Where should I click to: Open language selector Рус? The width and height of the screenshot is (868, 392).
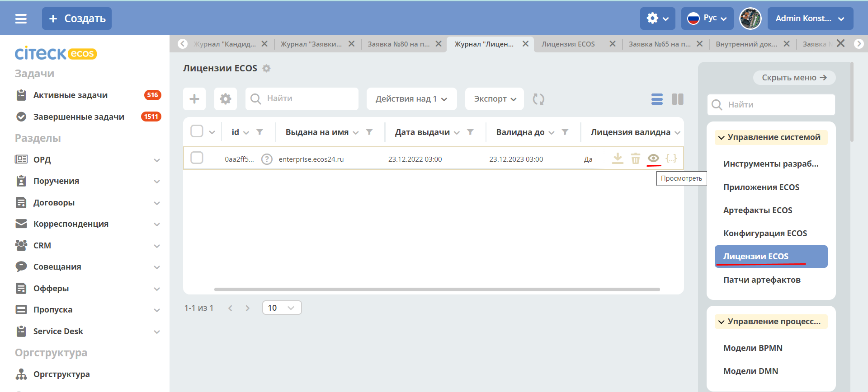click(x=708, y=19)
